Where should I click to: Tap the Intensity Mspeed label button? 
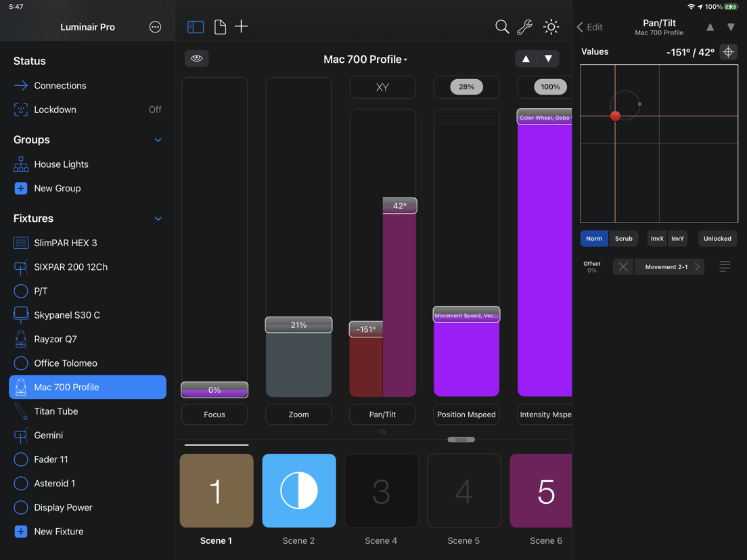pyautogui.click(x=545, y=415)
